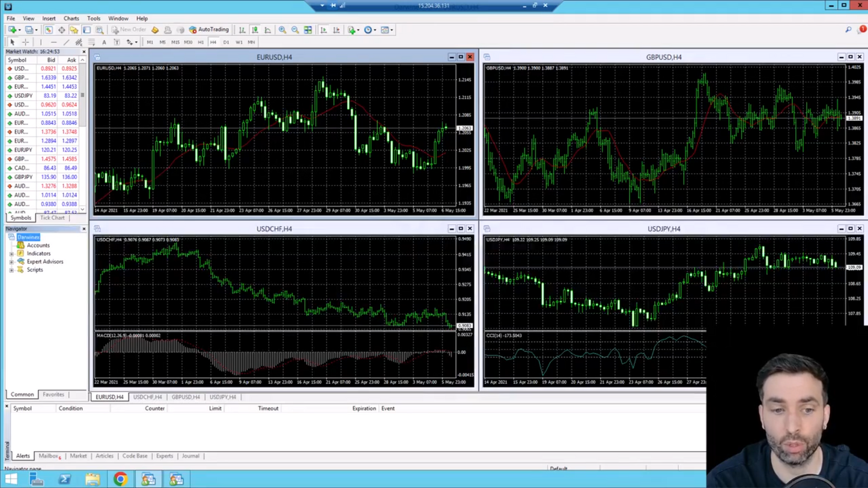Viewport: 868px width, 488px height.
Task: Toggle the AutoTrading button
Action: (209, 29)
